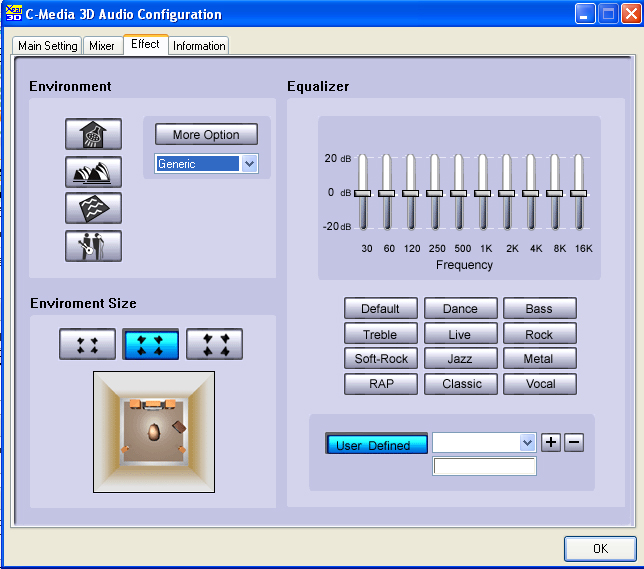Image resolution: width=644 pixels, height=569 pixels.
Task: Minimize the C-Media window
Action: pyautogui.click(x=585, y=14)
